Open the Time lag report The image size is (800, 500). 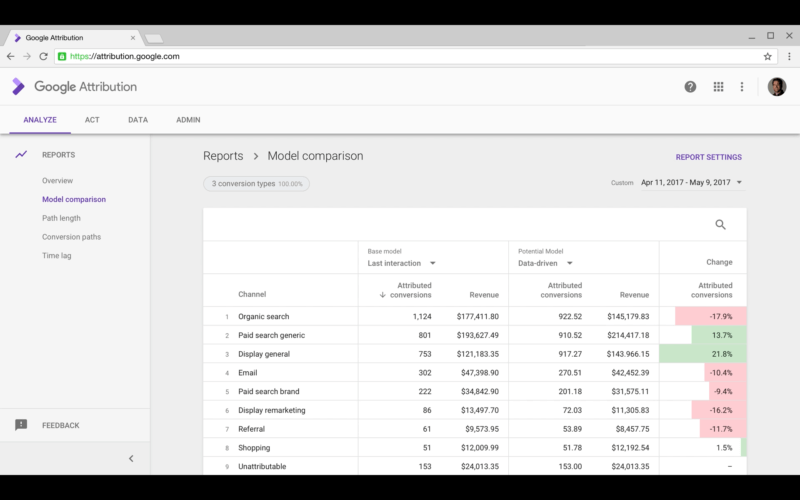pyautogui.click(x=57, y=256)
